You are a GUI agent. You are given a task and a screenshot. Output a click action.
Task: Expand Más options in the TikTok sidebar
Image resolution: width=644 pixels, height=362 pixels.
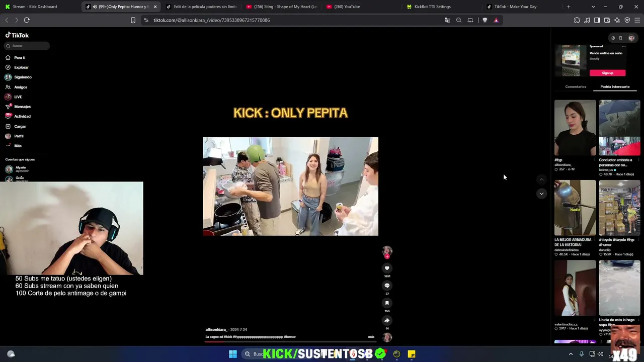point(14,146)
